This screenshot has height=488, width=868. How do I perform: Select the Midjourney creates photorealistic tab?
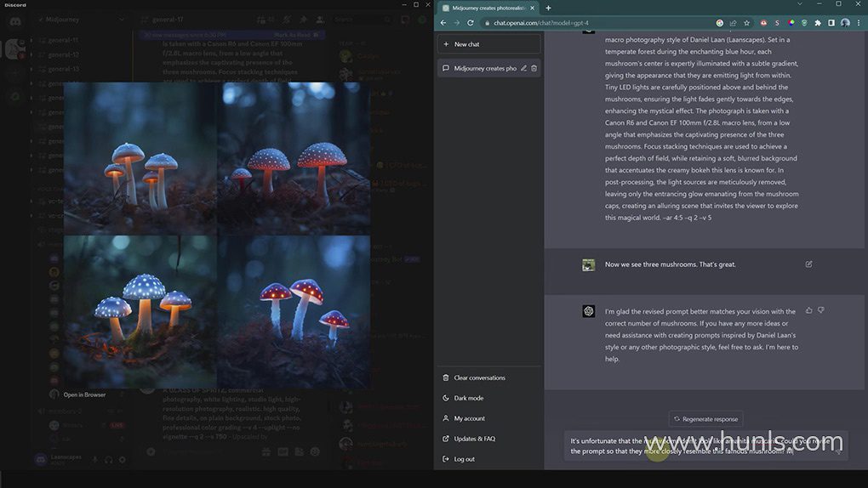[487, 8]
